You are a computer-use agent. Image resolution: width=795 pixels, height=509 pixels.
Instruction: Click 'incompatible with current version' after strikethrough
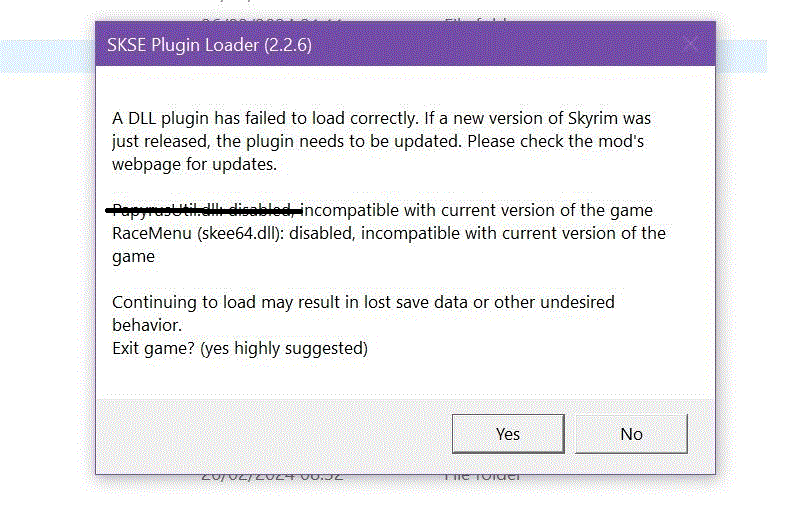pos(477,210)
